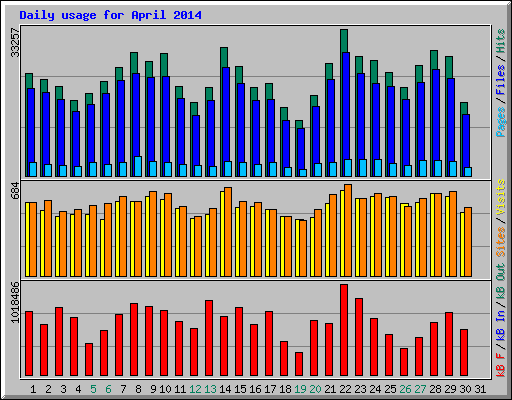Select the tallest red kB F bar on day 22
The width and height of the screenshot is (512, 400).
click(x=344, y=330)
